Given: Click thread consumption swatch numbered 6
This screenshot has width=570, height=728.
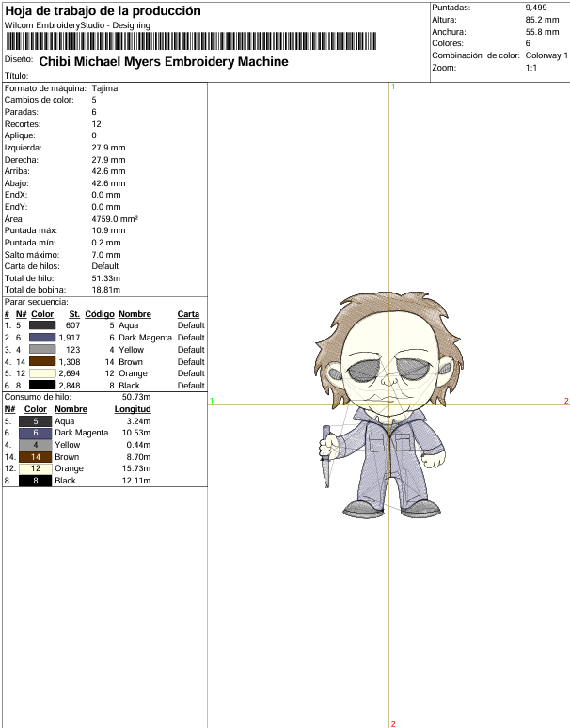Looking at the screenshot, I should pyautogui.click(x=36, y=433).
